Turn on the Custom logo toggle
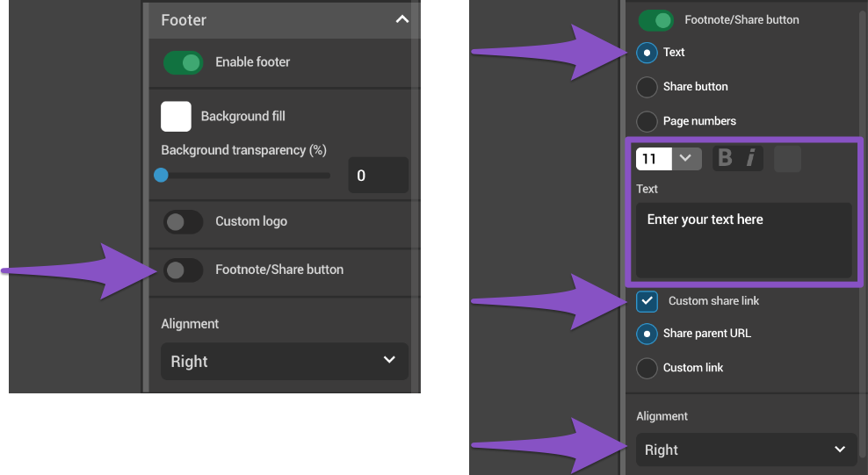This screenshot has height=475, width=868. coord(183,222)
